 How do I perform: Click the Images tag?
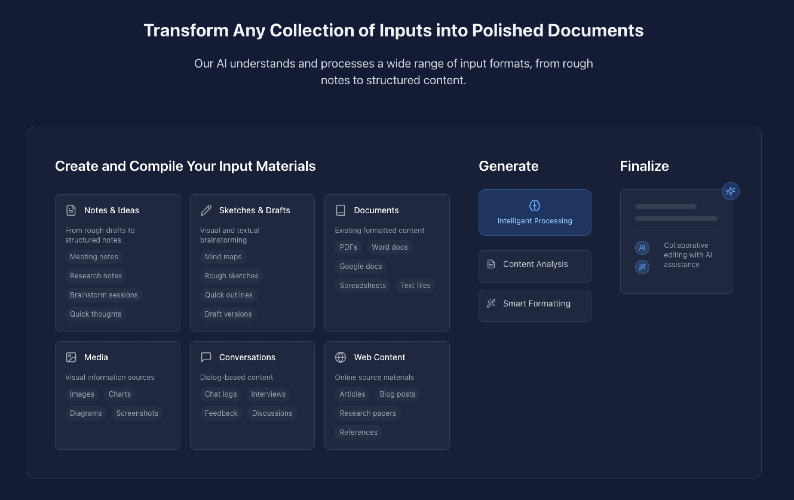point(82,394)
